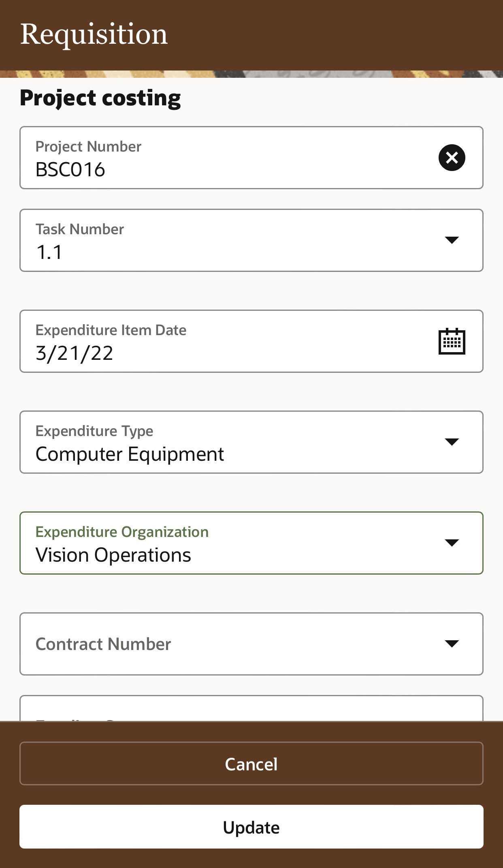
Task: Expand the Task Number dropdown arrow
Action: pyautogui.click(x=452, y=240)
